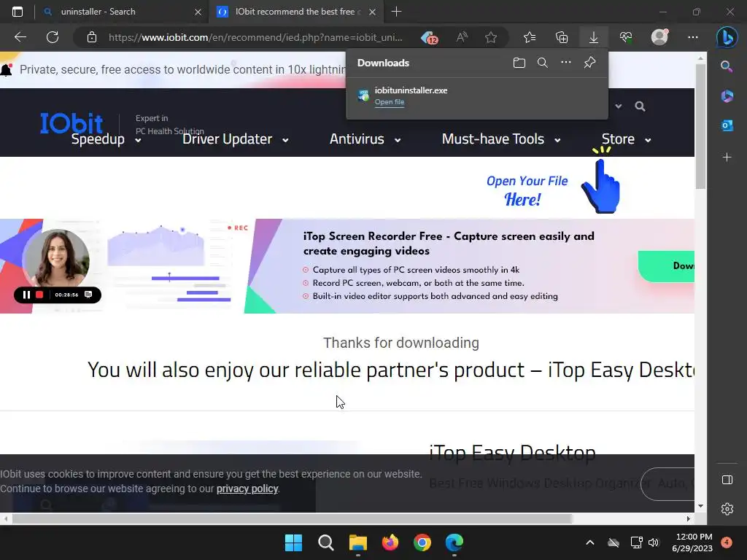
Task: Activate the Read aloud icon in address bar
Action: pos(462,37)
